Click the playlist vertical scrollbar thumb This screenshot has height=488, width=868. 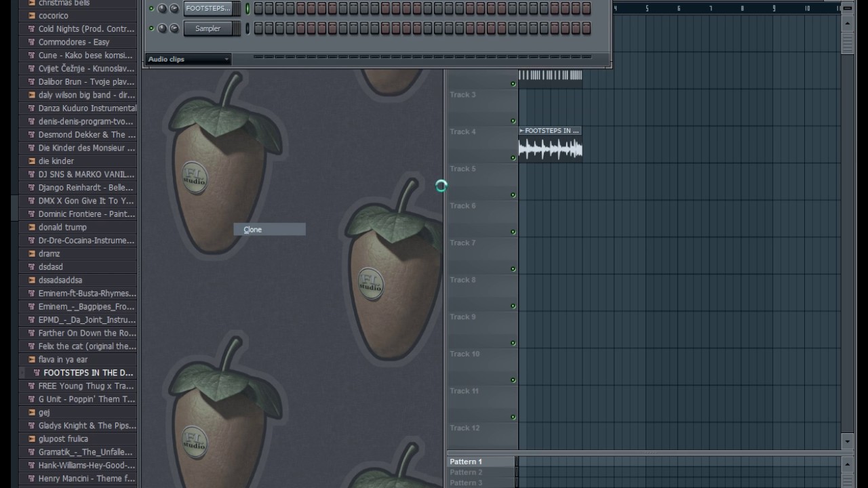click(847, 43)
